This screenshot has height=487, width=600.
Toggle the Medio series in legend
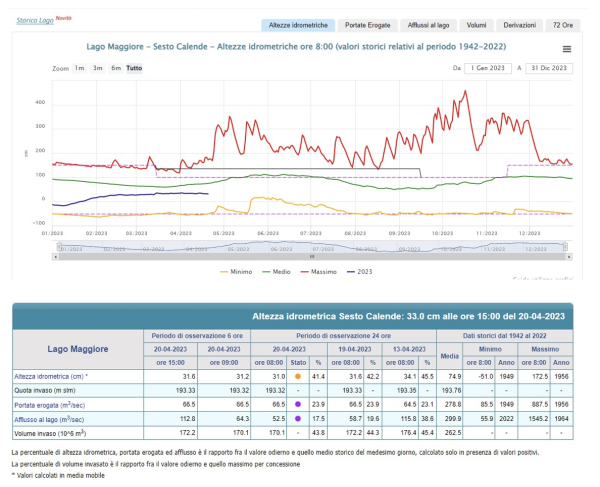280,270
